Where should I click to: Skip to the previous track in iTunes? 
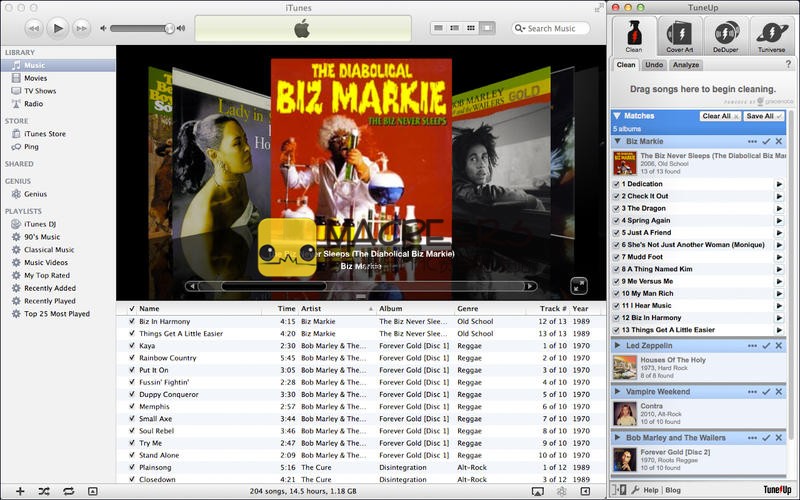pyautogui.click(x=34, y=29)
